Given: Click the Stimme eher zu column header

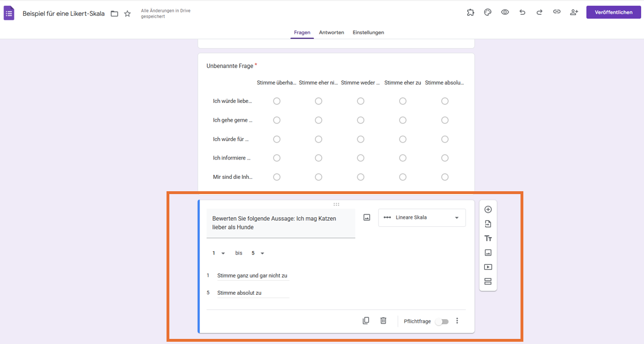Looking at the screenshot, I should pos(403,83).
